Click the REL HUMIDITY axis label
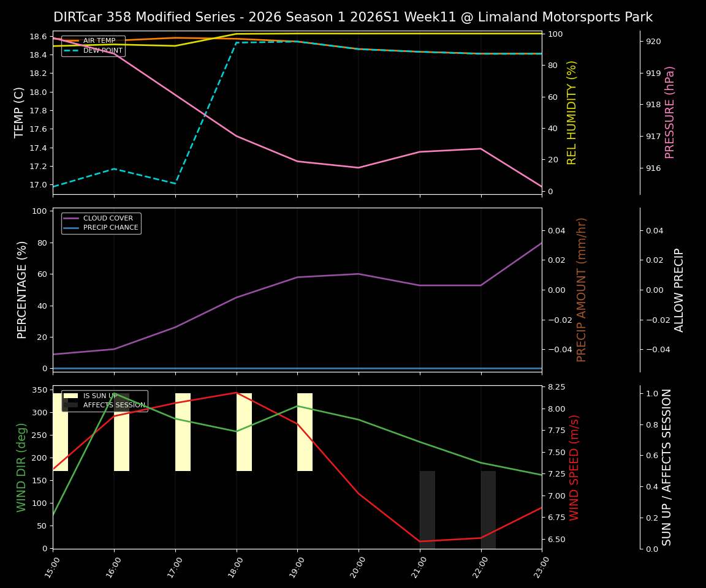Viewport: 706px width, 588px height. [x=572, y=111]
